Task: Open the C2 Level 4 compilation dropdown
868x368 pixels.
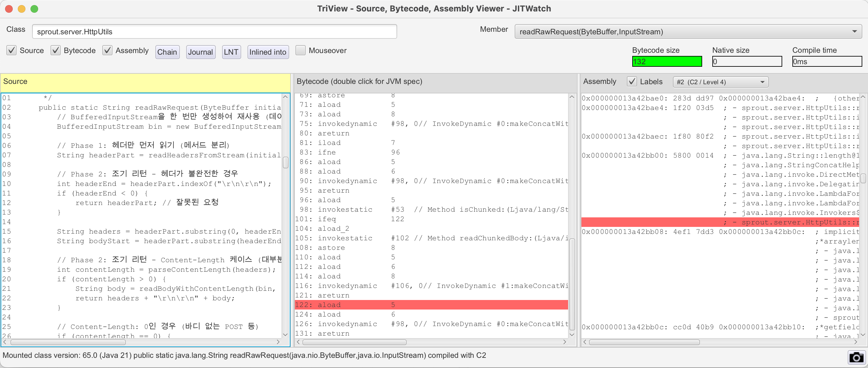Action: [720, 82]
